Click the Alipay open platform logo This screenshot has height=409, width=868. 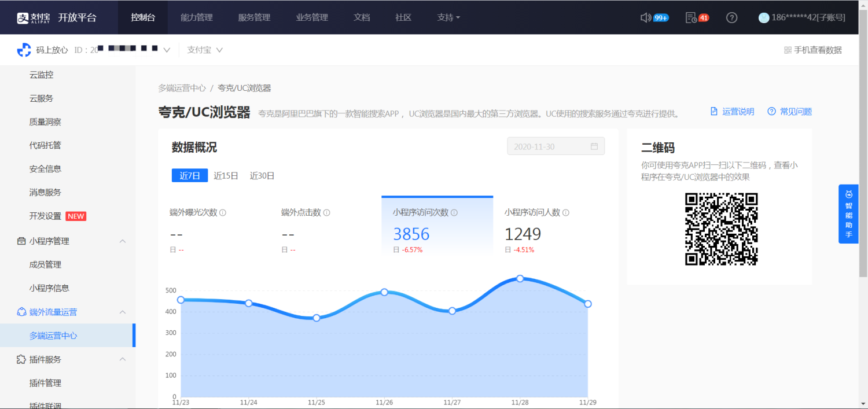point(56,17)
